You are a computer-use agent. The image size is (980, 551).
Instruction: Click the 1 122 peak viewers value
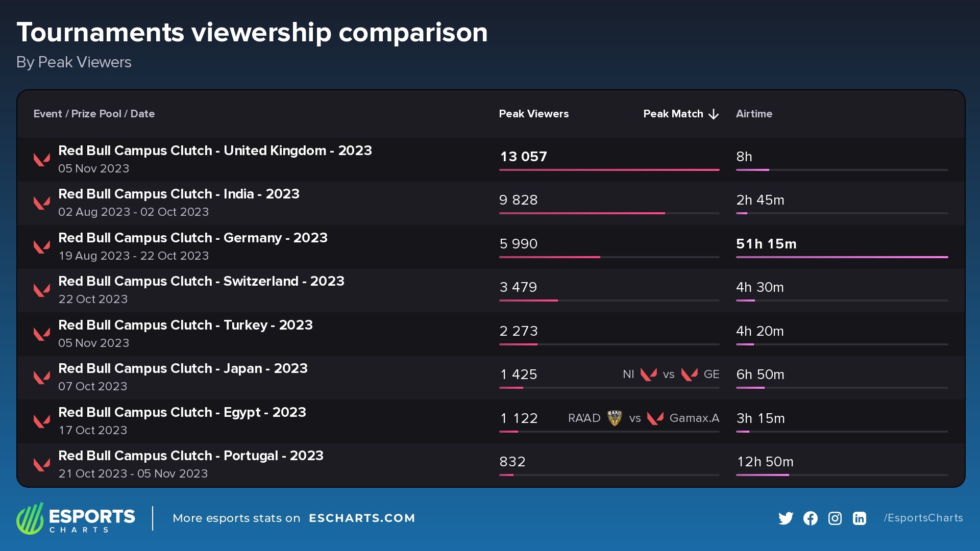click(x=519, y=418)
